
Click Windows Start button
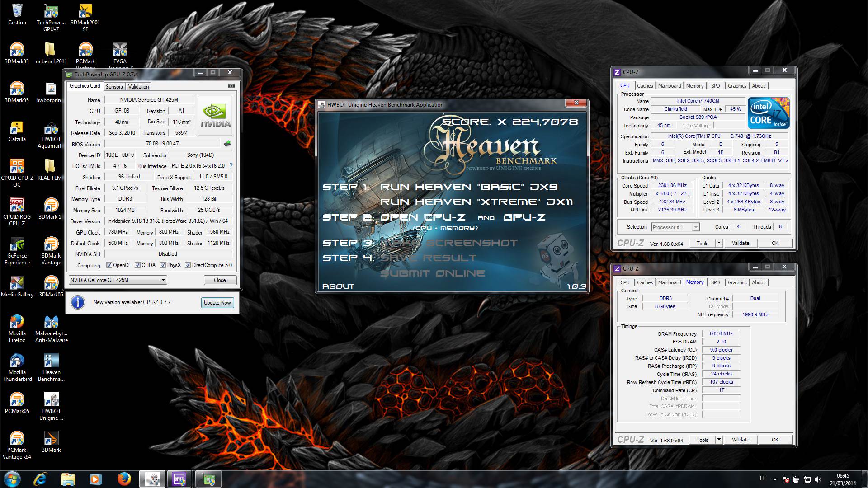12,479
